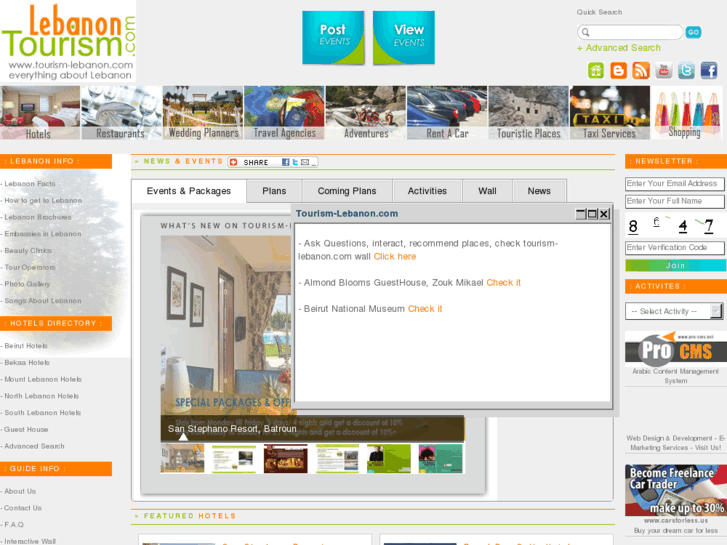Open Lebanon Facts in sidebar
The image size is (727, 545).
point(30,184)
